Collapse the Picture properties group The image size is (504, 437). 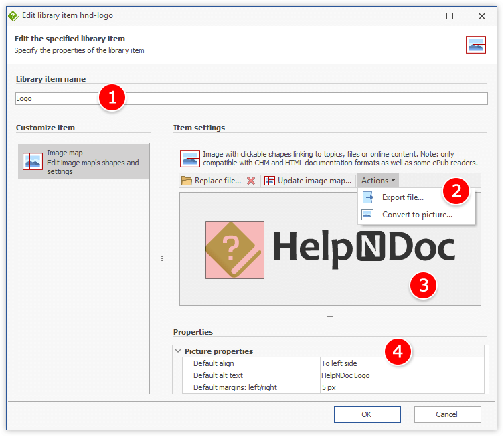tap(178, 351)
